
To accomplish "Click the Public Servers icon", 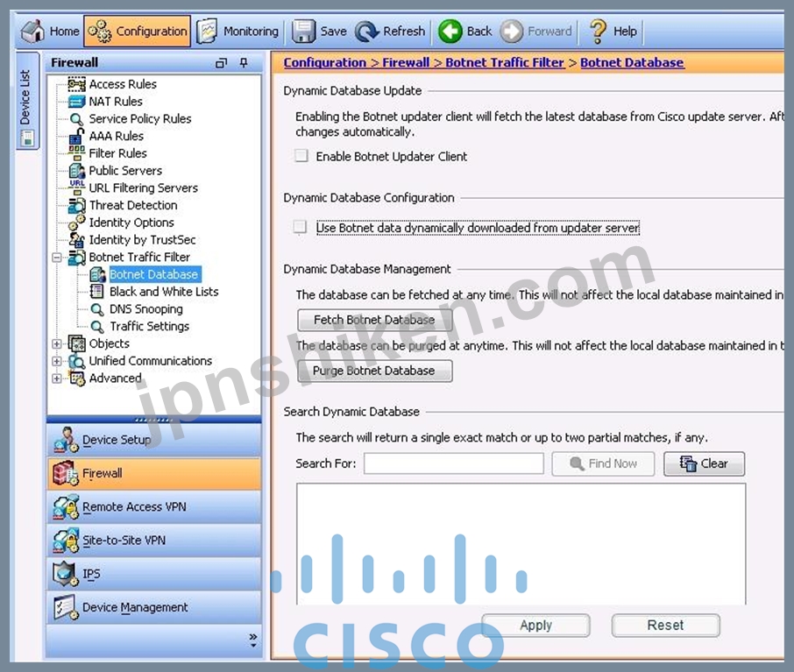I will point(77,171).
